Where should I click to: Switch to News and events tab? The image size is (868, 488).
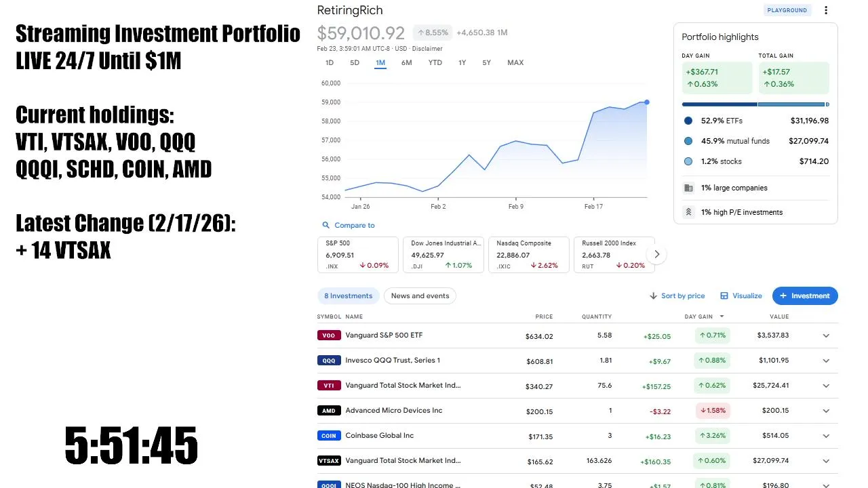coord(420,296)
